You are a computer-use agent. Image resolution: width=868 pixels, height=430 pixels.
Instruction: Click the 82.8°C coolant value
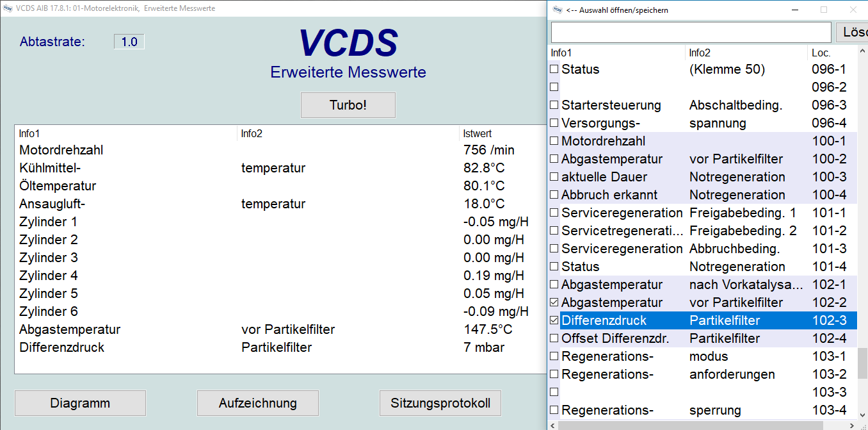tap(484, 168)
